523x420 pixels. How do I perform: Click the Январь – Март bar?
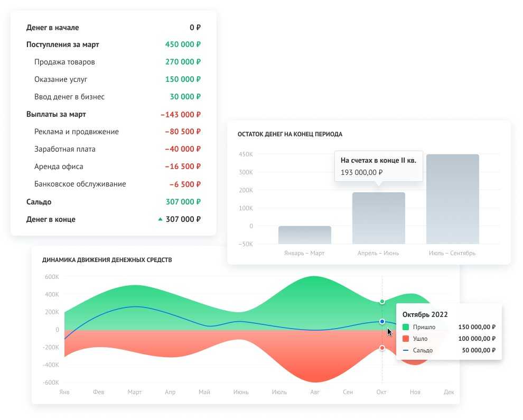click(304, 235)
